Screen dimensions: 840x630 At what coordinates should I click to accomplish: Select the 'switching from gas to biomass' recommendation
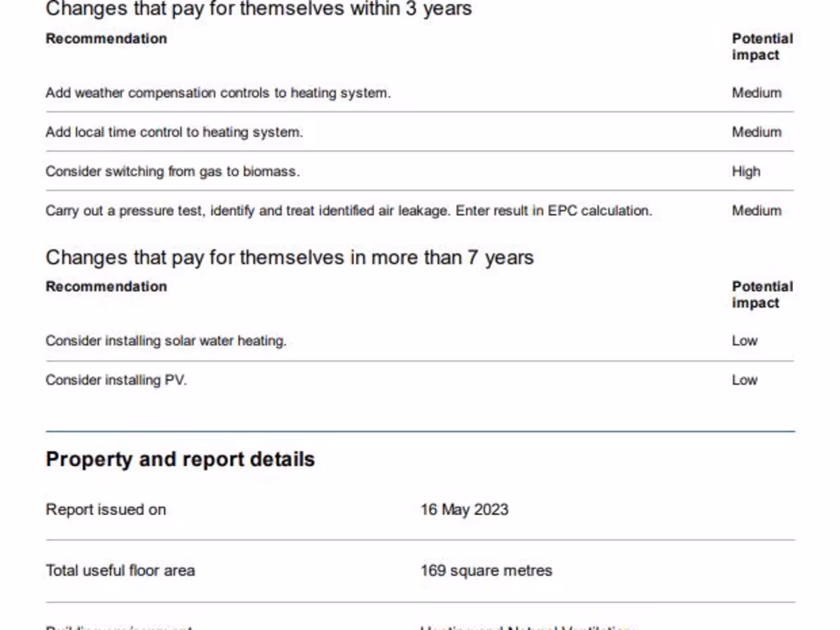(172, 171)
